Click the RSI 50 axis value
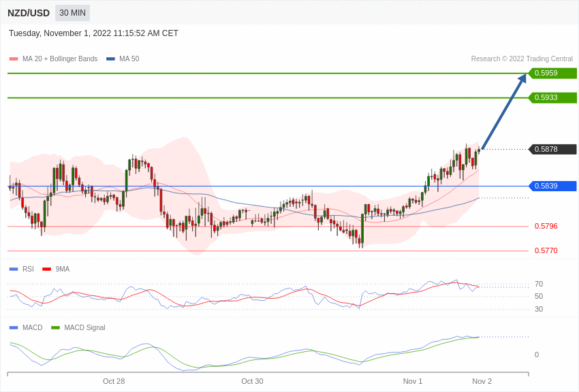Image resolution: width=579 pixels, height=392 pixels. tap(539, 296)
